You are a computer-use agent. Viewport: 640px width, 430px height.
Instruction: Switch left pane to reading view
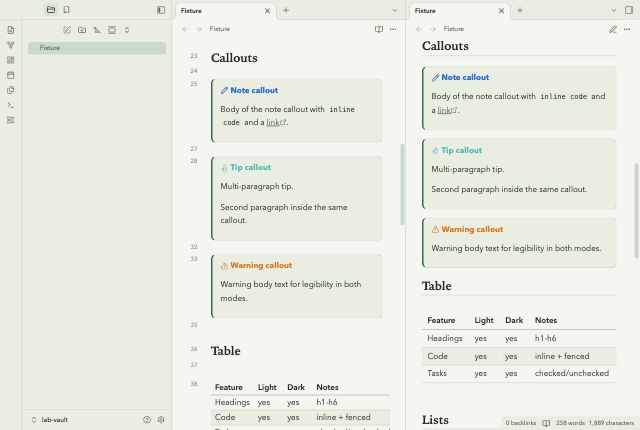point(379,29)
